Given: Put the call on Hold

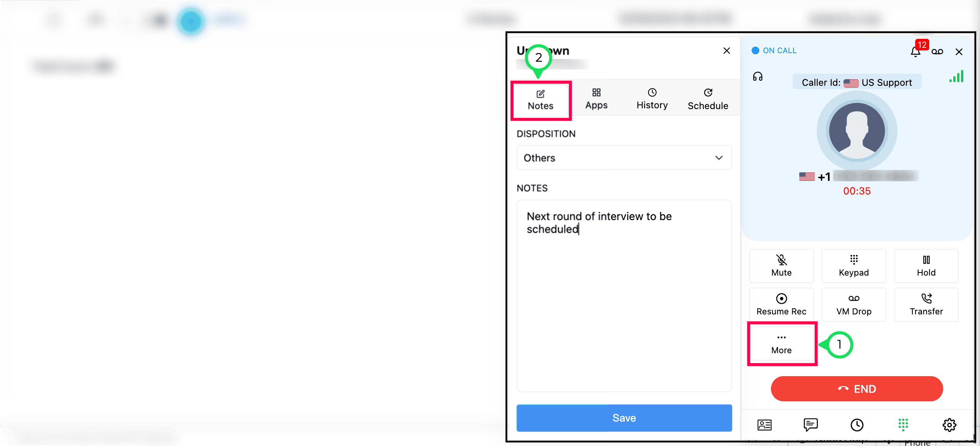Looking at the screenshot, I should point(926,266).
